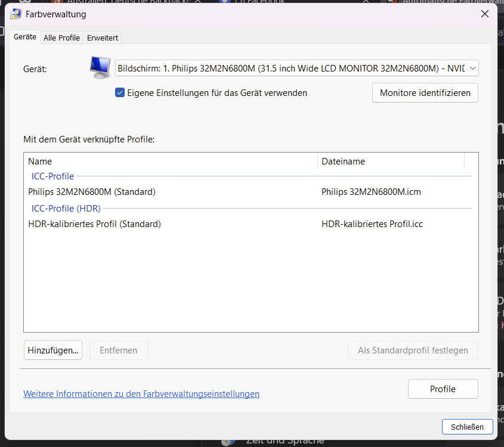Click the Schließen button
504x447 pixels.
pyautogui.click(x=467, y=427)
